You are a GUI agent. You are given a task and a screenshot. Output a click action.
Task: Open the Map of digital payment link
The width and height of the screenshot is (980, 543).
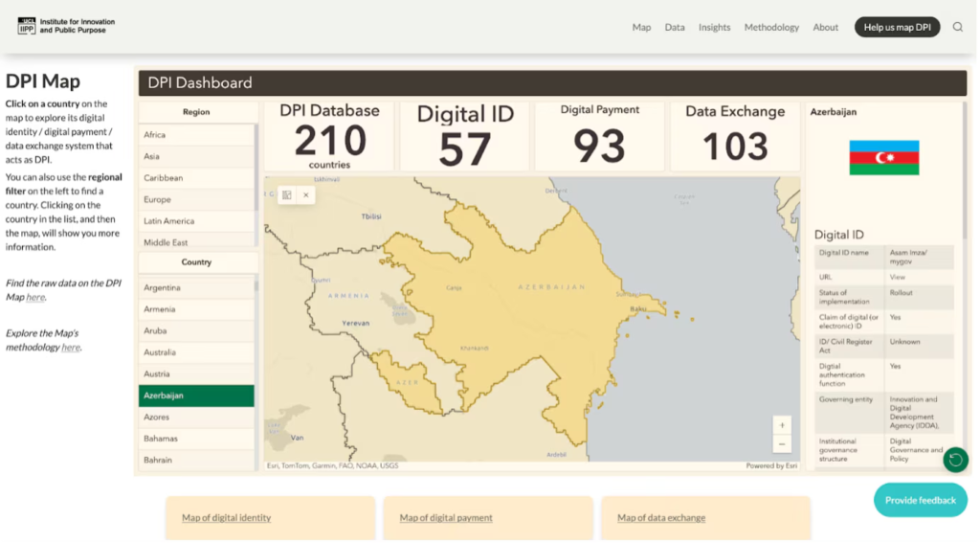[446, 518]
